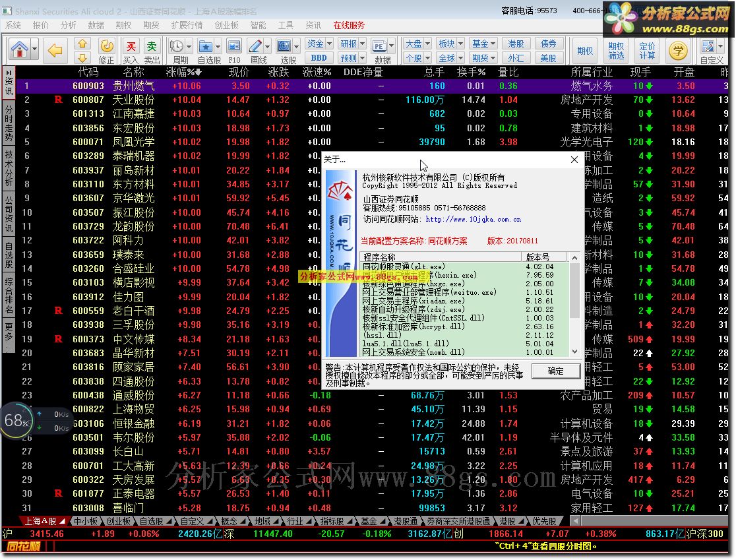Click the dialog list scroll down arrow
The image size is (736, 560).
pos(574,352)
